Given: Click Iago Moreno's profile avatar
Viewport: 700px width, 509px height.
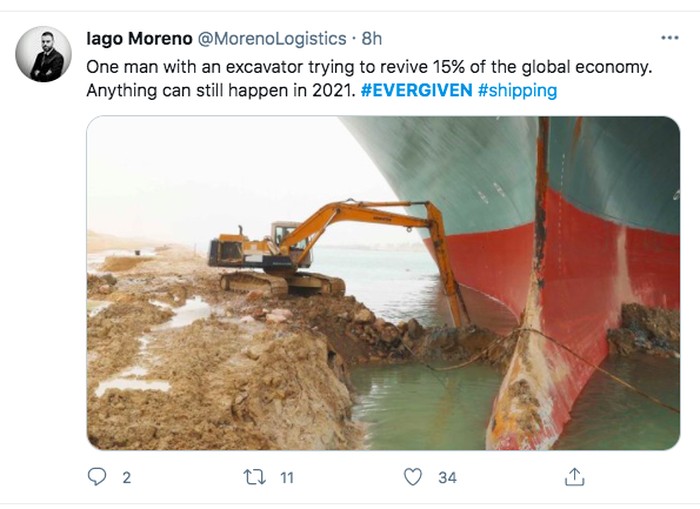Looking at the screenshot, I should [x=44, y=54].
